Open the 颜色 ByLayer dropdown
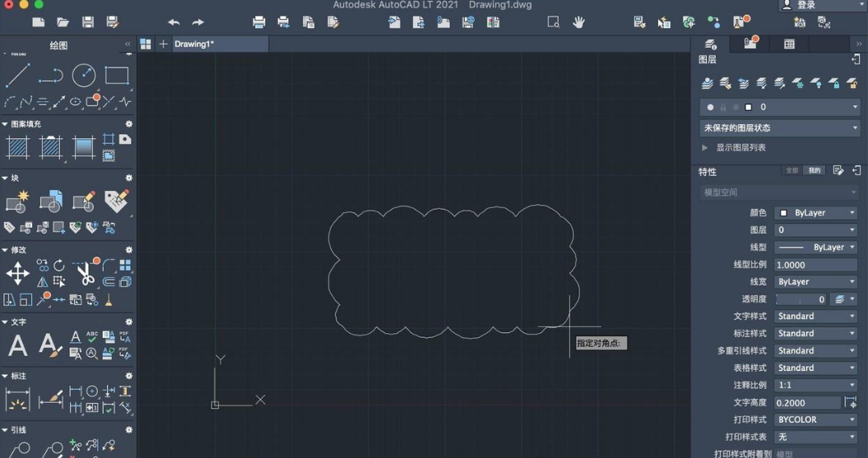The height and width of the screenshot is (458, 868). tap(816, 213)
